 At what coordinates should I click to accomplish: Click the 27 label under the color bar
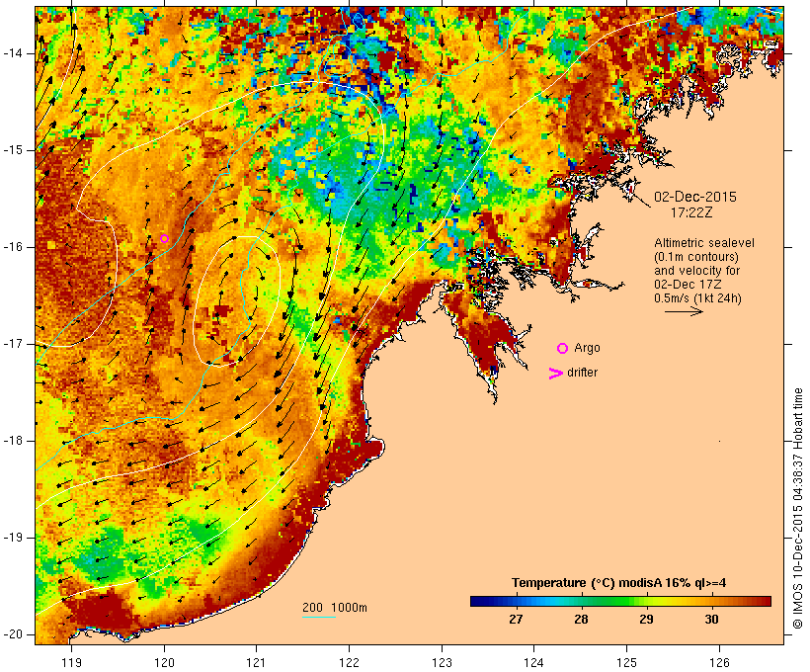(x=516, y=620)
